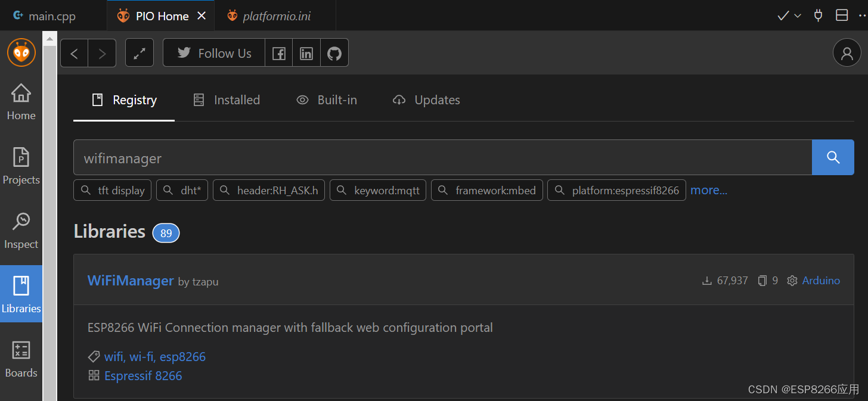Open the dropdown arrow next to build checkmark

(x=798, y=16)
